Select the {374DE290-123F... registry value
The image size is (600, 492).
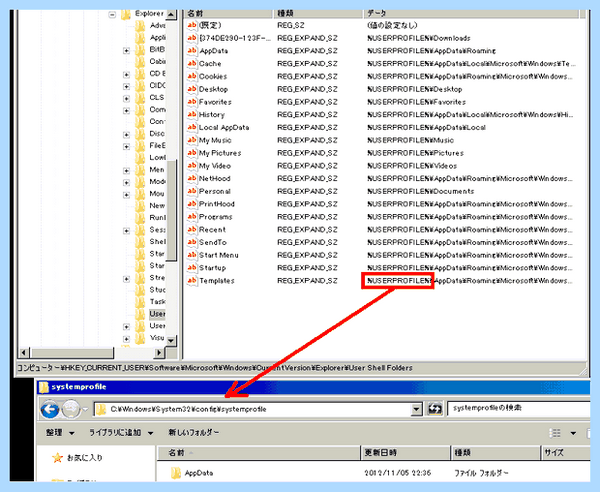click(235, 38)
